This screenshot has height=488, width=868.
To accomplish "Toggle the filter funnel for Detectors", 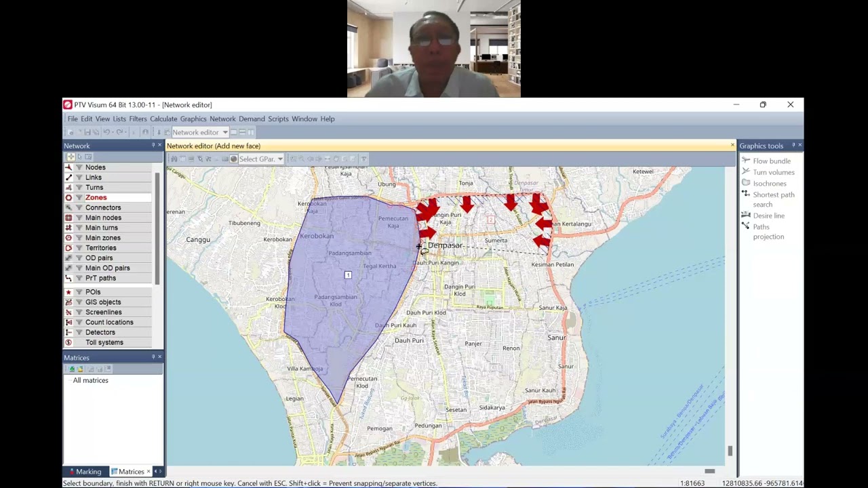I will click(x=79, y=332).
